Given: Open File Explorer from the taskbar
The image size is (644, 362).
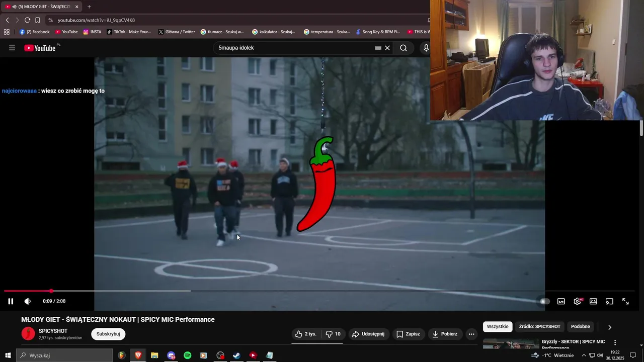Looking at the screenshot, I should click(x=154, y=355).
